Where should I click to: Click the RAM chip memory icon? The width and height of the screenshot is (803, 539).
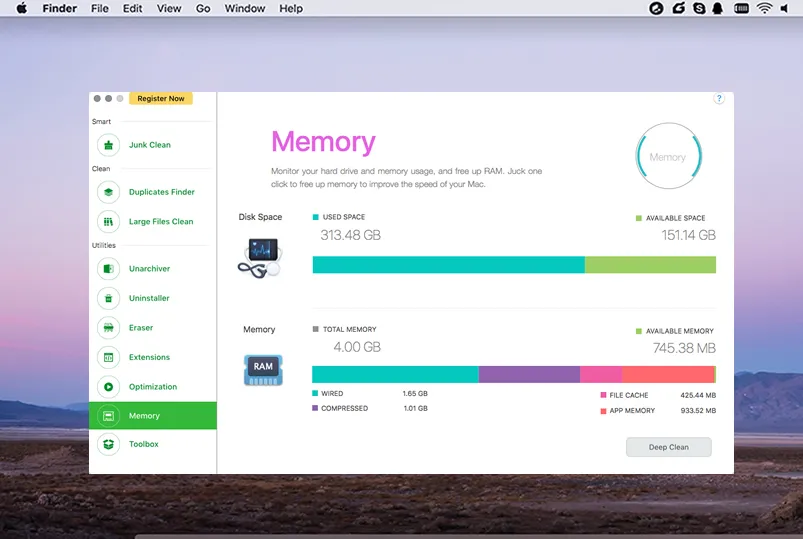click(x=262, y=368)
